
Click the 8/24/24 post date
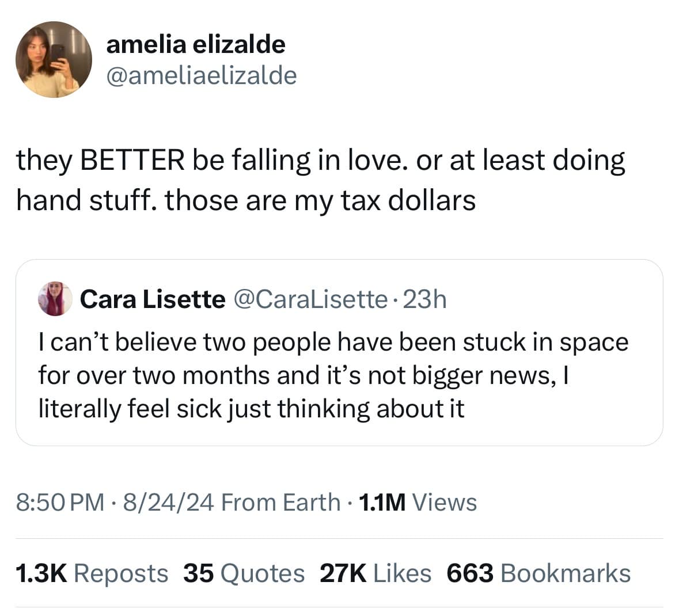165,502
